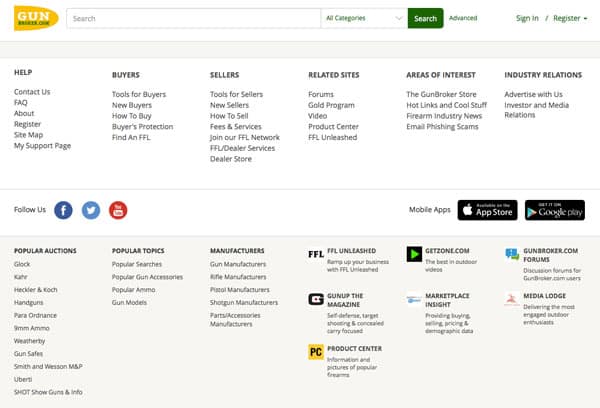Expand the All Categories dropdown
The height and width of the screenshot is (408, 600).
(364, 18)
